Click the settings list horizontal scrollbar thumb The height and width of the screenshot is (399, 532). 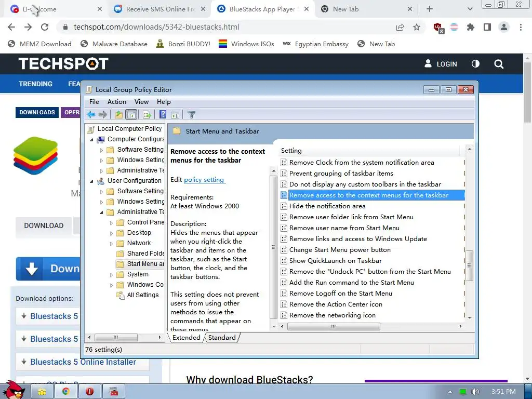click(334, 326)
